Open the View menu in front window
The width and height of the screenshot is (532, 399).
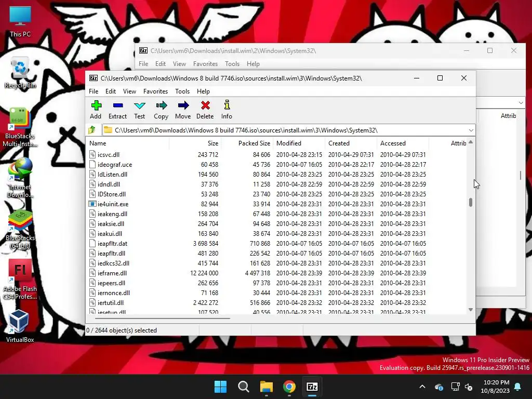click(x=129, y=91)
